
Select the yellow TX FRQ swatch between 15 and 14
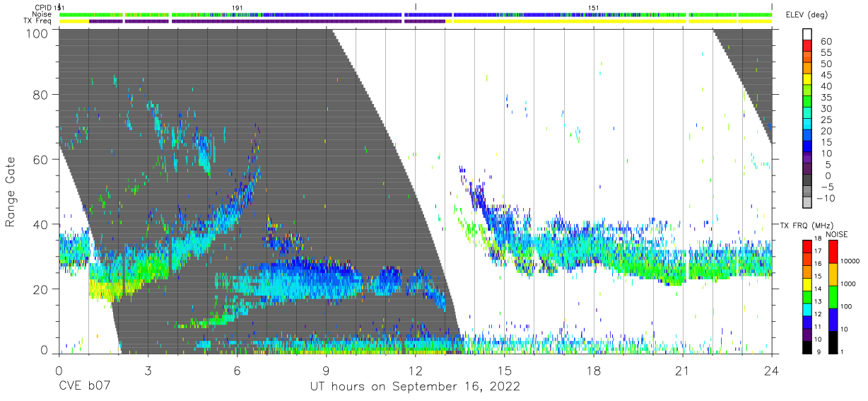(x=808, y=283)
